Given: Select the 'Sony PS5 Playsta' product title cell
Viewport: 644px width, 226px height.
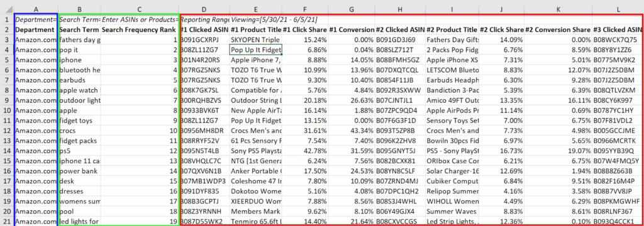Looking at the screenshot, I should coord(255,151).
